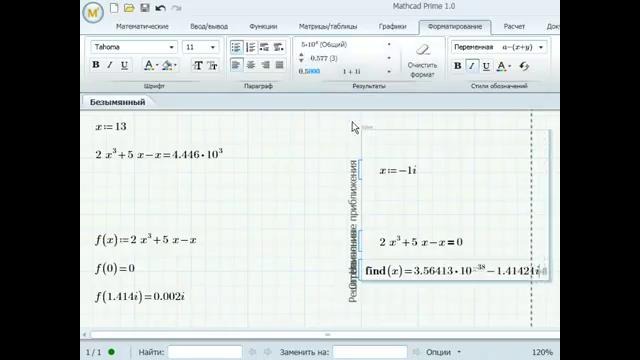The width and height of the screenshot is (640, 360).
Task: Center paragraph text
Action: click(251, 65)
